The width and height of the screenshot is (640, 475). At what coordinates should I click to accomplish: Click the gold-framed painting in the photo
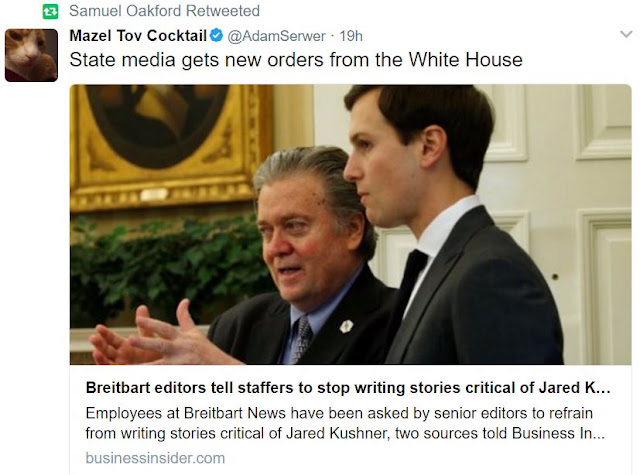tap(171, 143)
